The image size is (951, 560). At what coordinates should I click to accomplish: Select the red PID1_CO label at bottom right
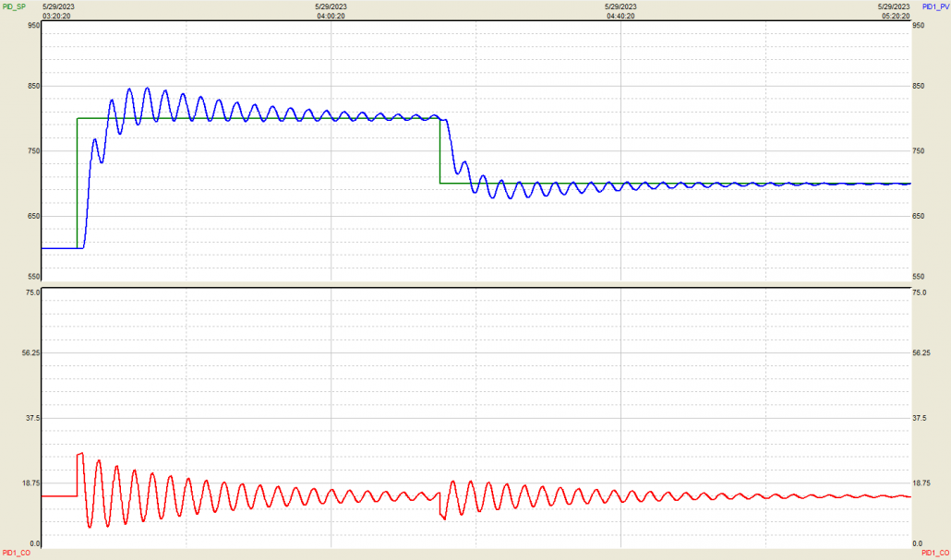935,552
